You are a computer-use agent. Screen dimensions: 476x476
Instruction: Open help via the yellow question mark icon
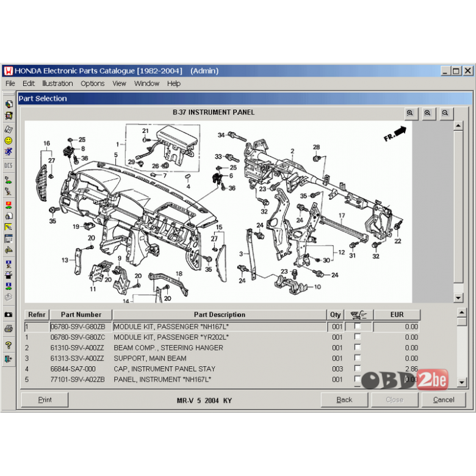tap(9, 345)
